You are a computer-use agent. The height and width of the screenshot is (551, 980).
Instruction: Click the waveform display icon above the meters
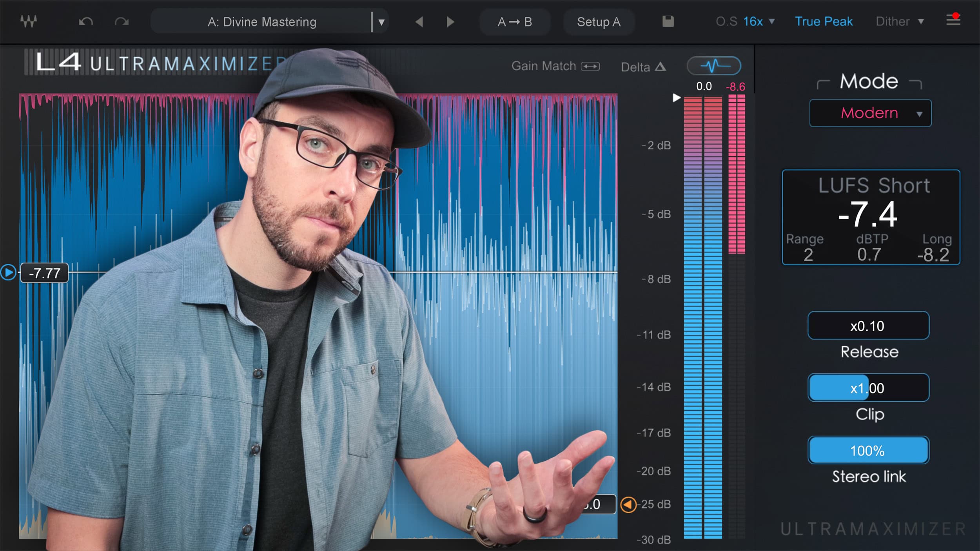tap(713, 66)
